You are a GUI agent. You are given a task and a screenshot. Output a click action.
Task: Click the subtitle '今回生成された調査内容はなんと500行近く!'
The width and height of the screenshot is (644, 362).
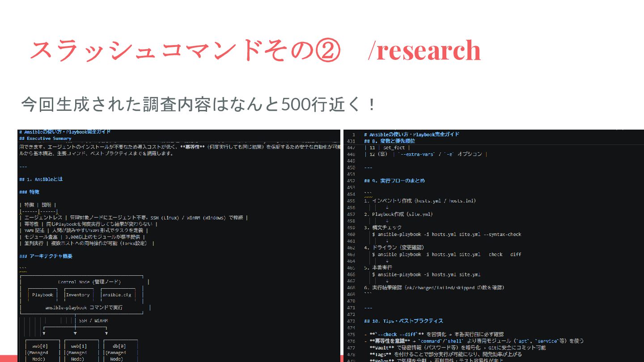(199, 105)
